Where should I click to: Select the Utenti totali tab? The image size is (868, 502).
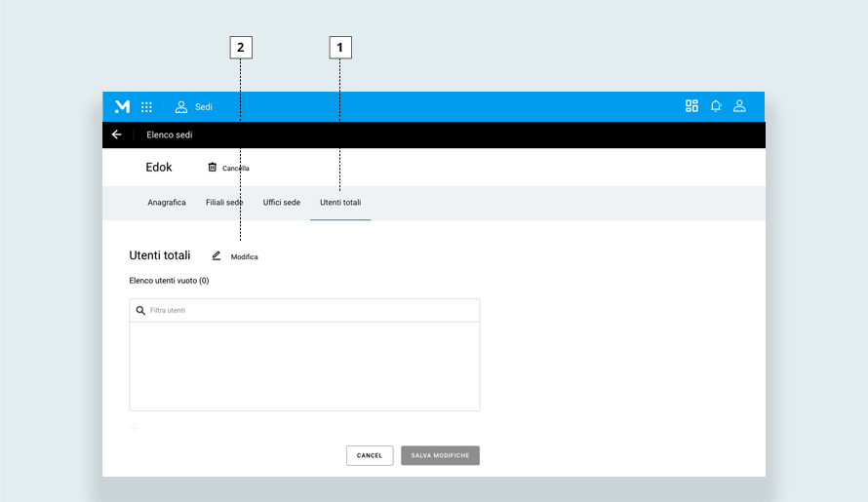[340, 203]
